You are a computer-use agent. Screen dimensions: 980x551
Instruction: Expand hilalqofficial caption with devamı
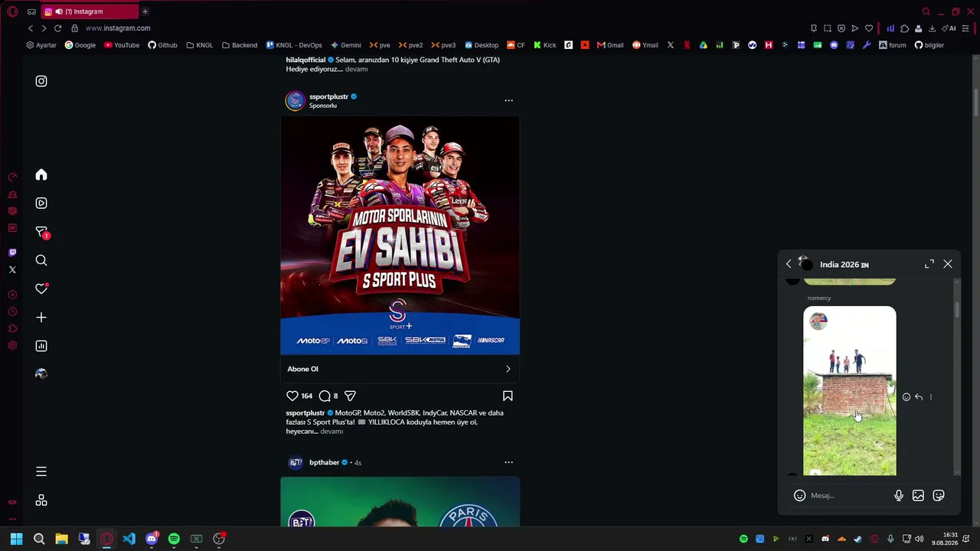point(356,69)
